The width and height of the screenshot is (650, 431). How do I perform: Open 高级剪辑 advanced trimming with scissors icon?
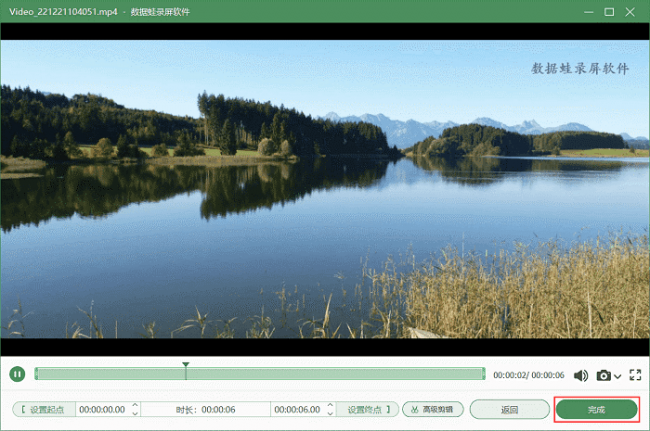[x=433, y=409]
